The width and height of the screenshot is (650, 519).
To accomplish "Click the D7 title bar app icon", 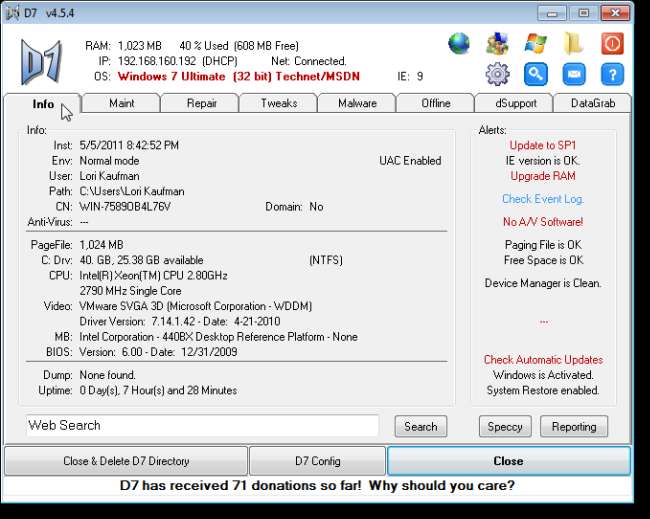I will tap(12, 13).
